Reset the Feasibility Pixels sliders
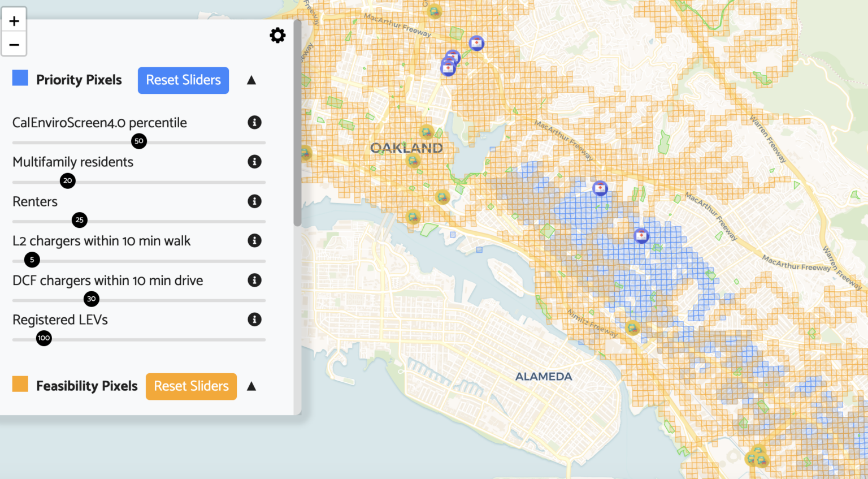Viewport: 868px width, 479px height. click(191, 386)
